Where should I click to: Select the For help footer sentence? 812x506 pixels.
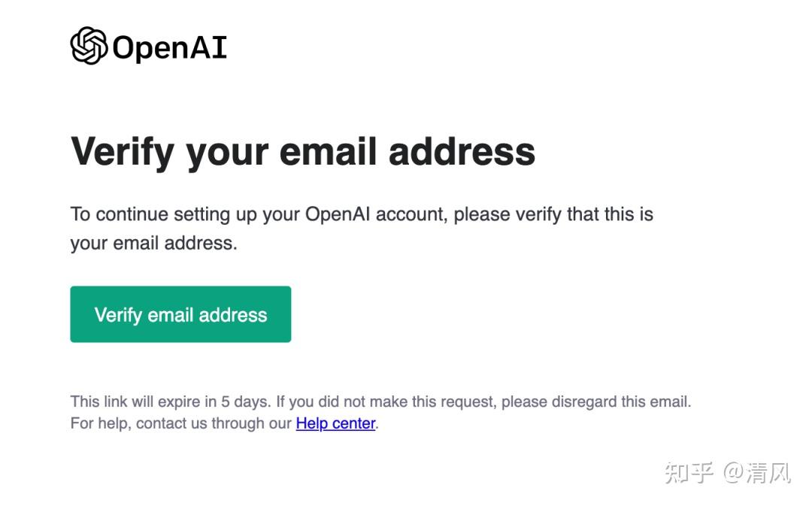pyautogui.click(x=222, y=423)
